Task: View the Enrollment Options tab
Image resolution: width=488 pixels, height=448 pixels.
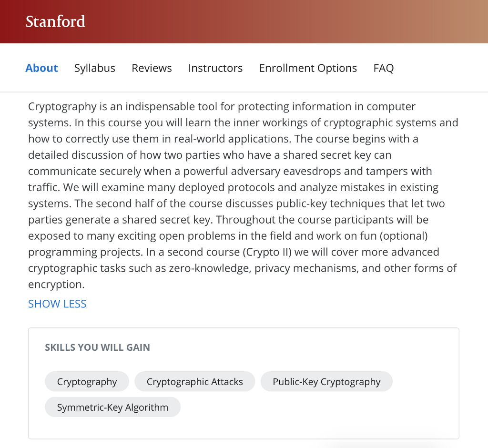Action: 308,68
